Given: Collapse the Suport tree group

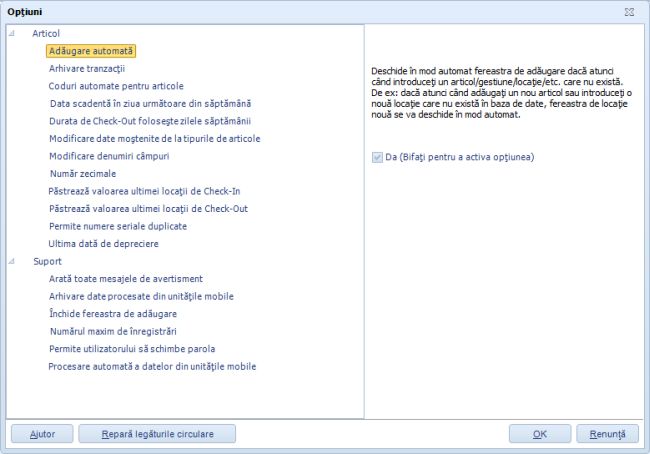Looking at the screenshot, I should (11, 261).
